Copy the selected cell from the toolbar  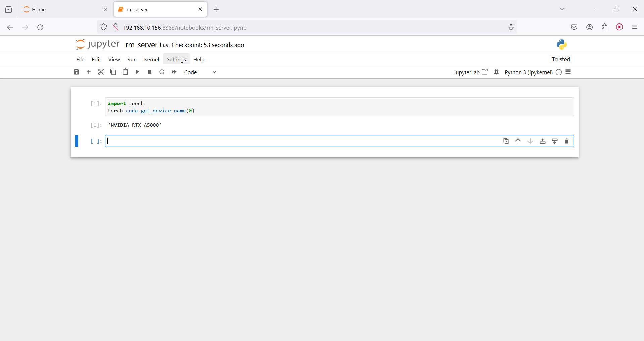[113, 72]
